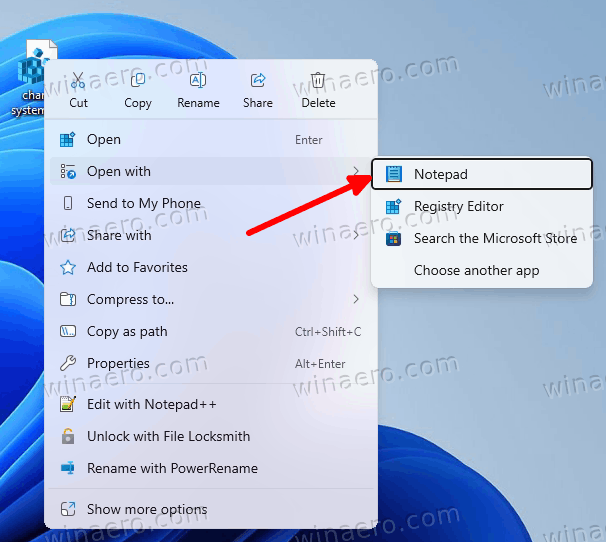Click the Compress to... entry
Image resolution: width=606 pixels, height=542 pixels.
point(210,299)
